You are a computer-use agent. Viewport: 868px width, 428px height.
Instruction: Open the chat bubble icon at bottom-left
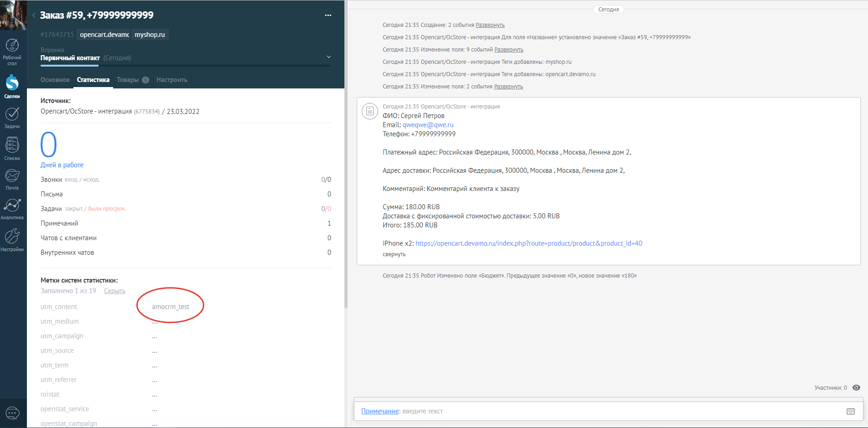(12, 413)
